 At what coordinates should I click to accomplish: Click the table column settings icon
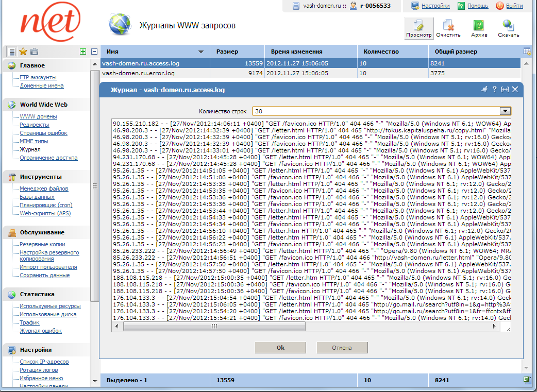pyautogui.click(x=527, y=52)
